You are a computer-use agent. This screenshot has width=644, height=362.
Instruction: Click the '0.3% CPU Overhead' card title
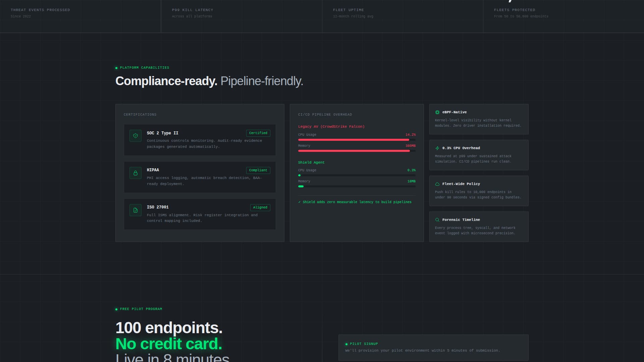(461, 148)
